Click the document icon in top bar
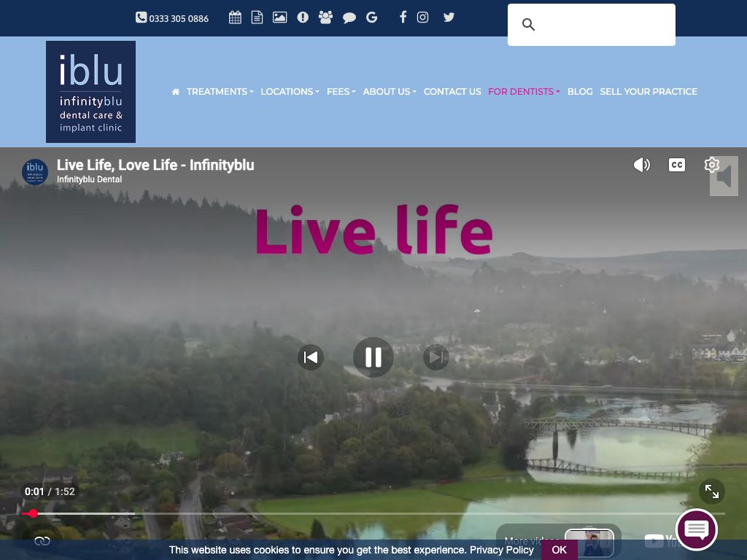This screenshot has height=560, width=747. pos(257,17)
